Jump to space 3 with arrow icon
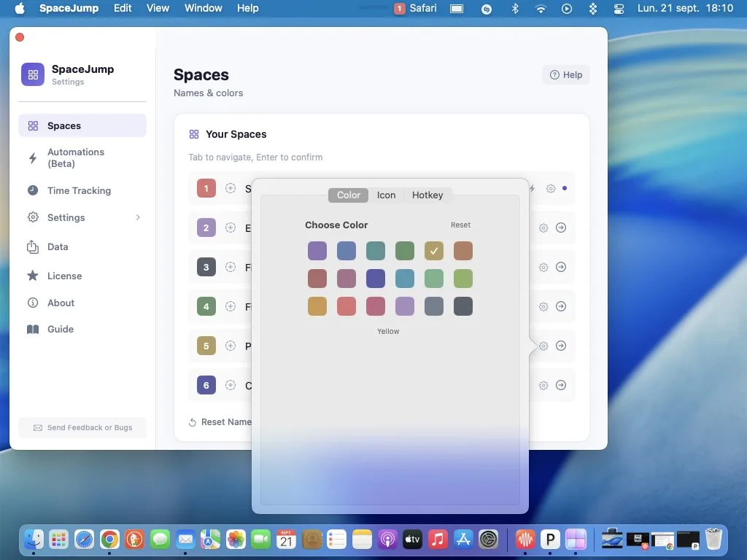The height and width of the screenshot is (560, 747). click(561, 267)
